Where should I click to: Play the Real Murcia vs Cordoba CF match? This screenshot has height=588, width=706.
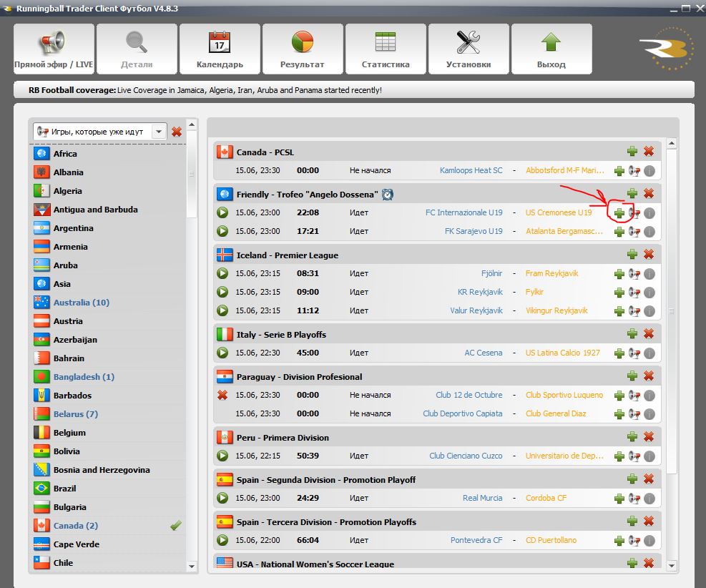[222, 498]
